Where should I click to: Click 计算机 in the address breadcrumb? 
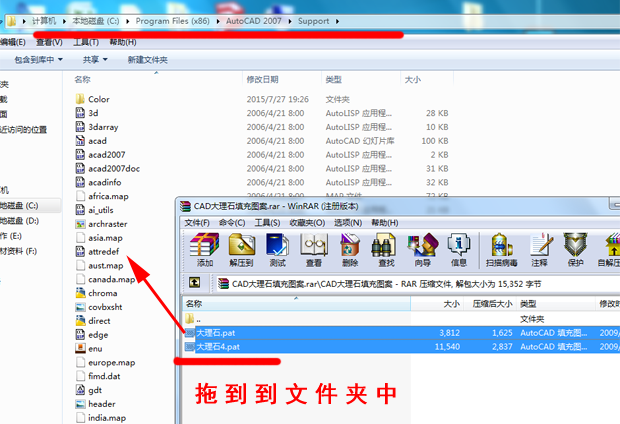[44, 21]
